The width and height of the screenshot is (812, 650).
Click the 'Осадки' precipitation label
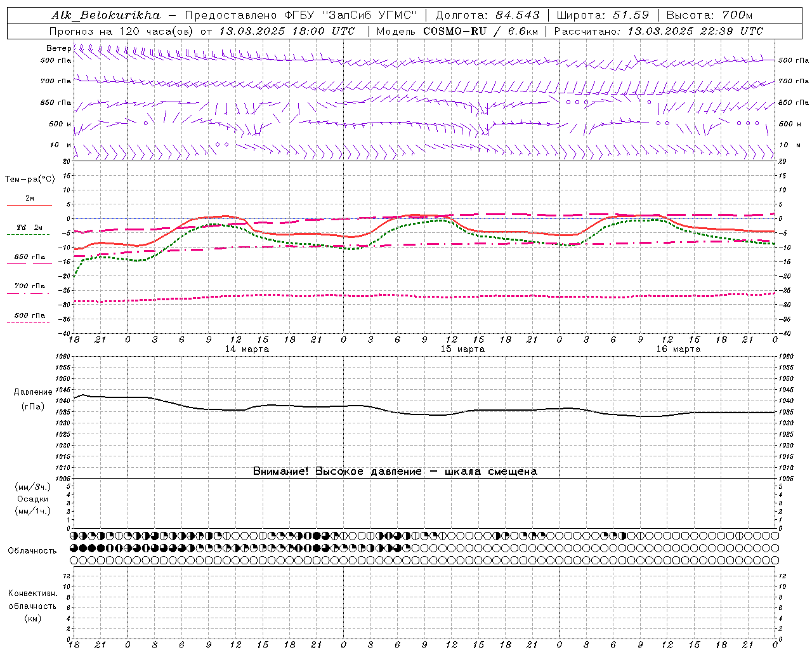(x=33, y=499)
